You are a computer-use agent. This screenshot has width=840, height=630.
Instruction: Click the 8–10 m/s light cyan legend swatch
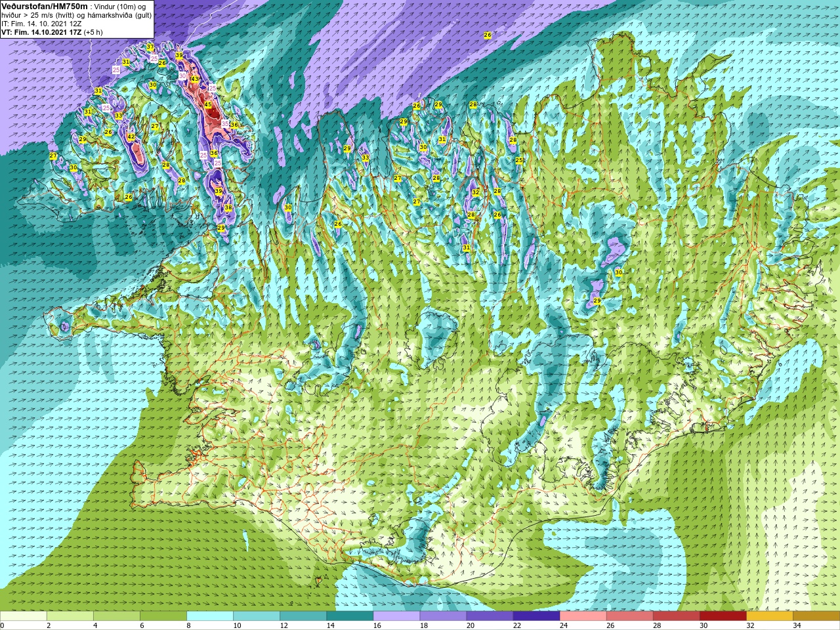210,616
